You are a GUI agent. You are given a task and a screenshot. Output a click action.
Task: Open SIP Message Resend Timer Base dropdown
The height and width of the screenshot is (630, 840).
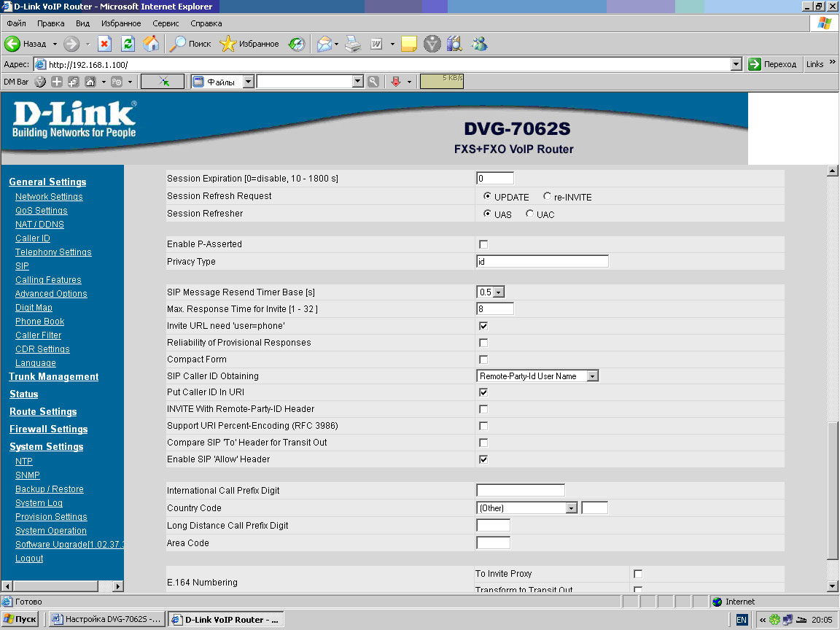pos(499,292)
